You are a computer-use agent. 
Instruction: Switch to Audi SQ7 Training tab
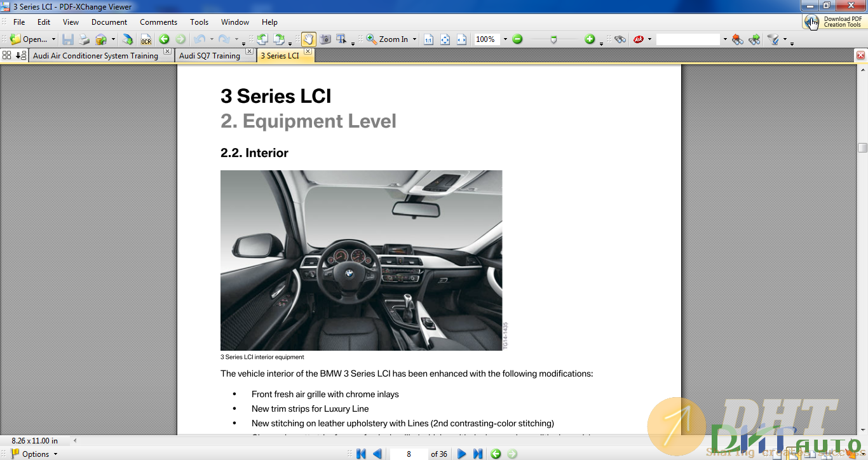(210, 56)
